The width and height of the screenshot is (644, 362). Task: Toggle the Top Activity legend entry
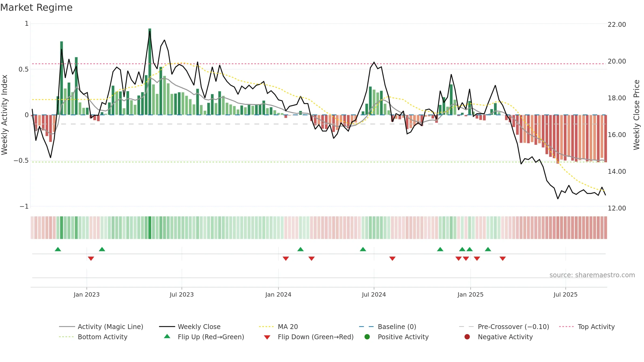pyautogui.click(x=587, y=327)
